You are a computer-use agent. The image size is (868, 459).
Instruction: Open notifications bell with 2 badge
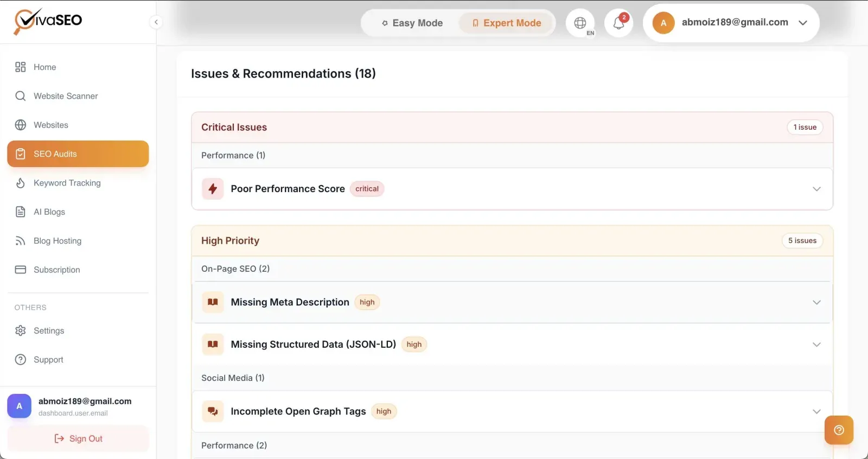pos(619,23)
